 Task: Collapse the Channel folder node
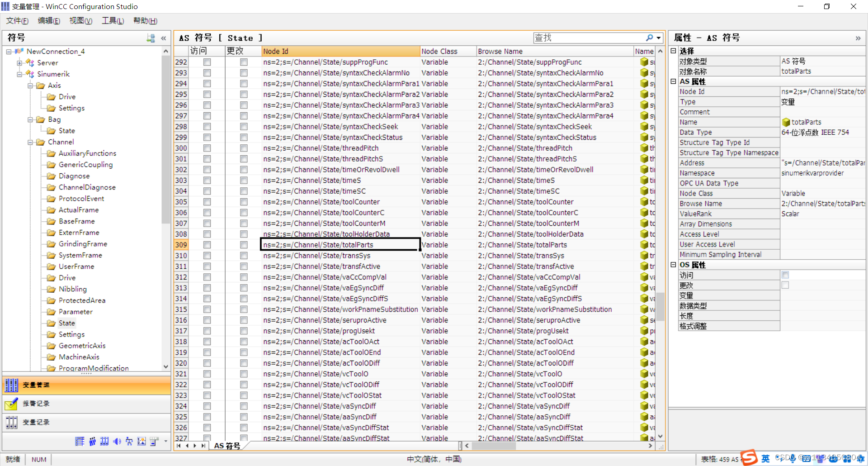[30, 142]
